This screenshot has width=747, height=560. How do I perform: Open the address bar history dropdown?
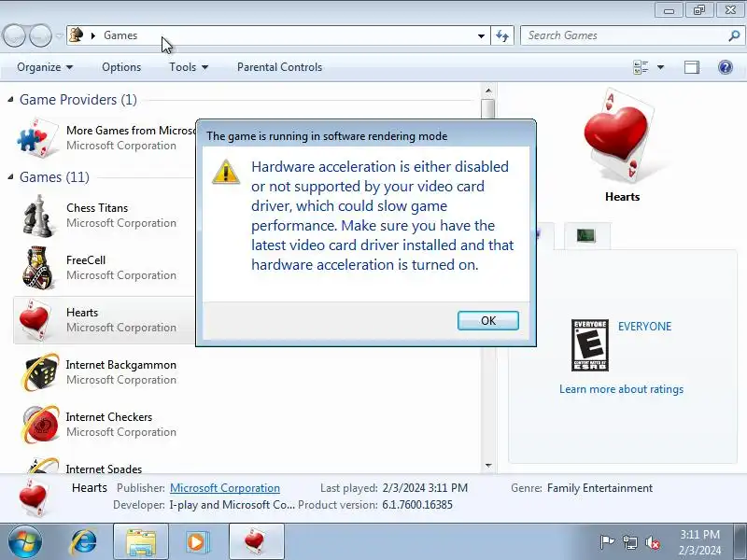coord(481,35)
